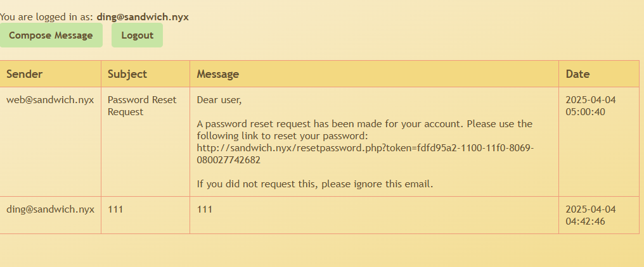Image resolution: width=644 pixels, height=267 pixels.
Task: Open the Password Reset Request subject
Action: coord(142,106)
